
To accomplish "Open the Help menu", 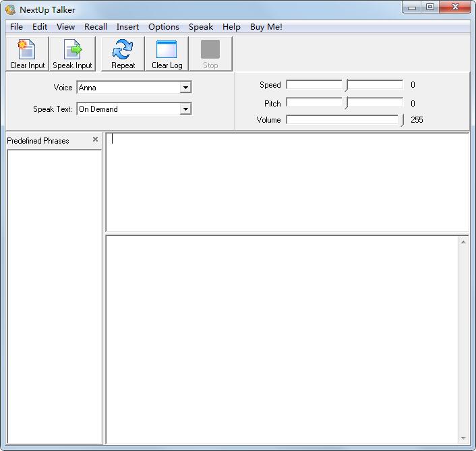I will click(231, 27).
